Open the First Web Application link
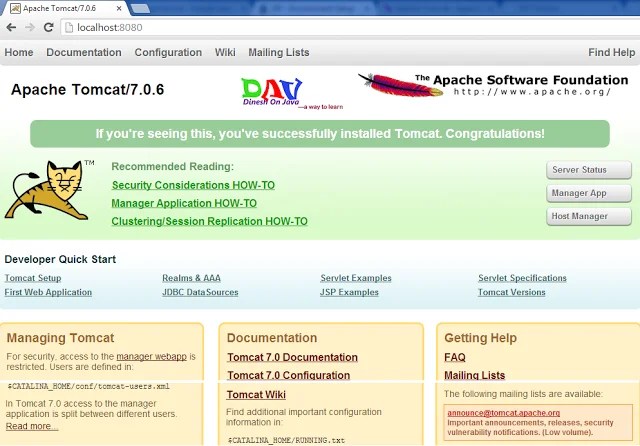Viewport: 640px width, 446px height. click(x=48, y=292)
